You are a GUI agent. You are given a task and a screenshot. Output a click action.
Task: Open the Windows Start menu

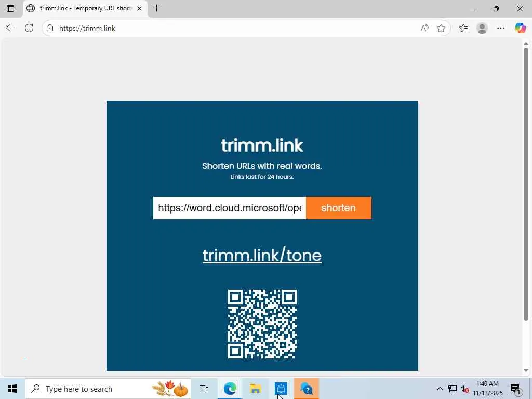(x=12, y=389)
